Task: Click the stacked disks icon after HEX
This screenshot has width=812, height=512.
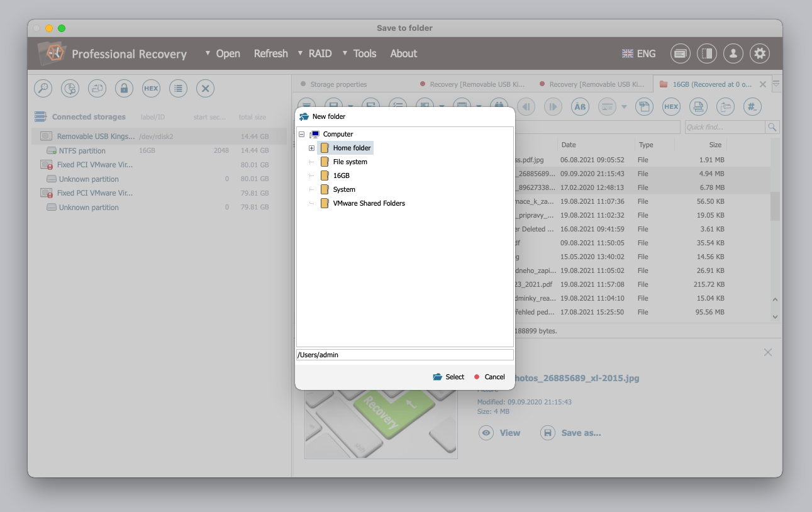Action: (698, 107)
